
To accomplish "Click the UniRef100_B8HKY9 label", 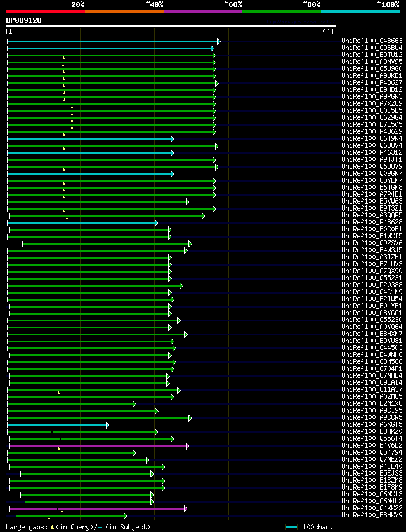I will [x=372, y=515].
